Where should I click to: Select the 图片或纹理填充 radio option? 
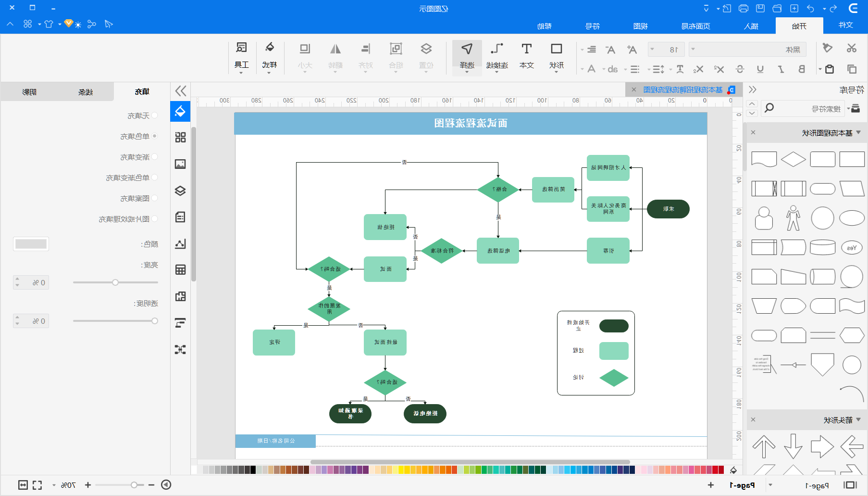pyautogui.click(x=154, y=219)
